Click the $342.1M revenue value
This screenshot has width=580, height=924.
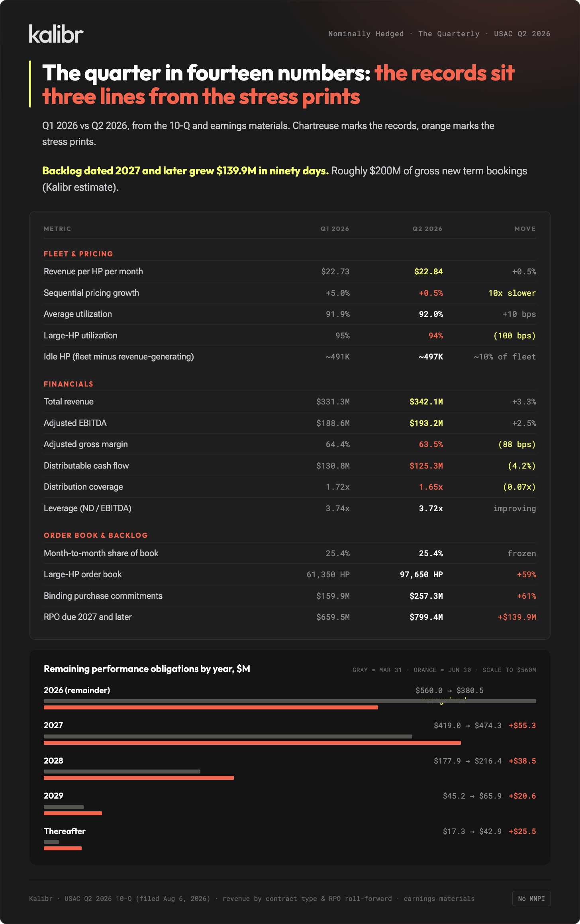426,402
